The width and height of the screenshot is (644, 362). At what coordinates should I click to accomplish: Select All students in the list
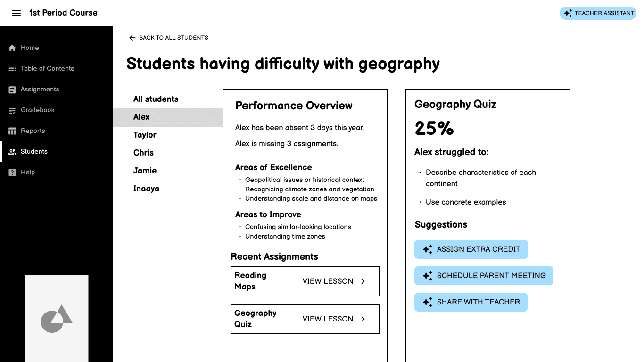[x=156, y=99]
